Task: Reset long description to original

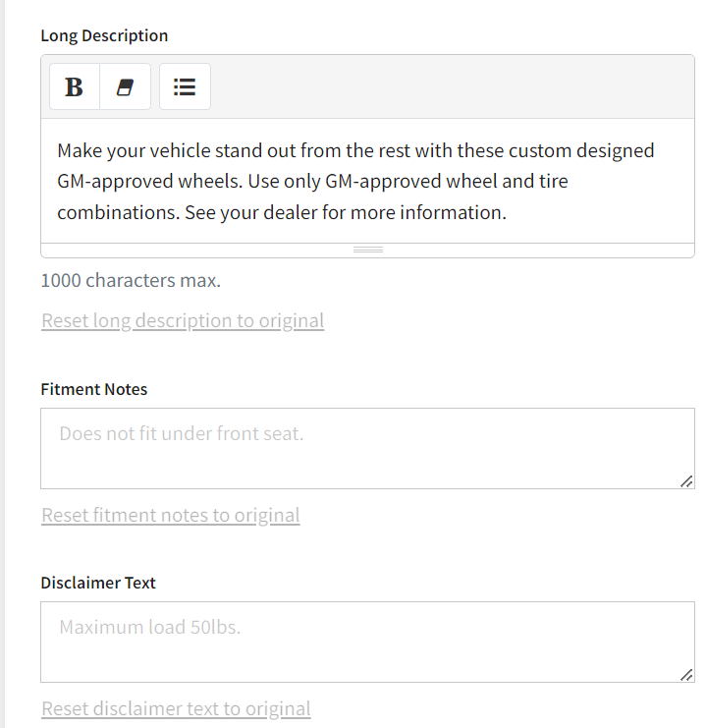Action: (x=183, y=320)
